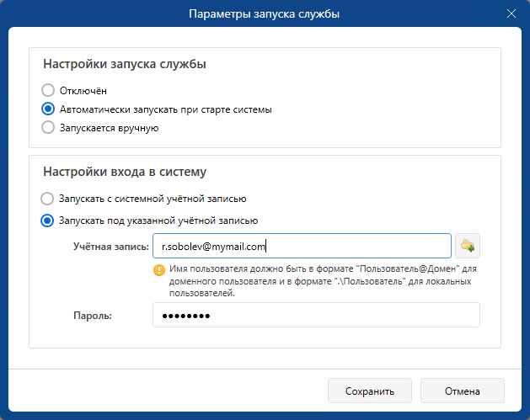Open the user account browse icon
530x420 pixels.
(468, 246)
